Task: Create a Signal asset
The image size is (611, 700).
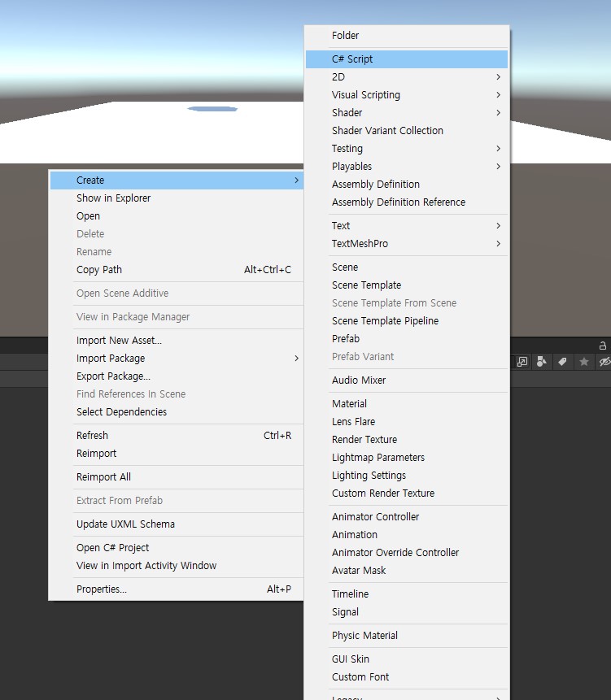Action: coord(407,612)
